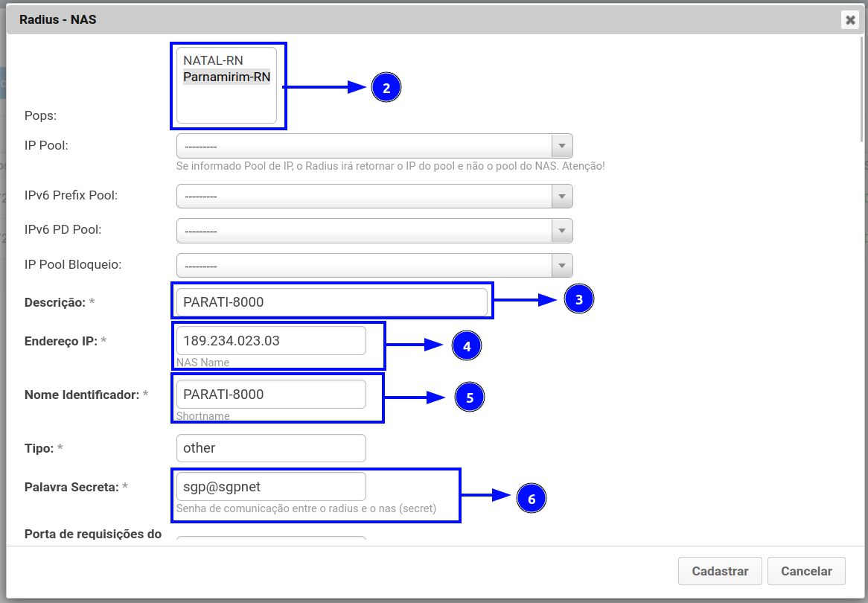
Task: Click the blue number 6 marker
Action: tap(532, 499)
